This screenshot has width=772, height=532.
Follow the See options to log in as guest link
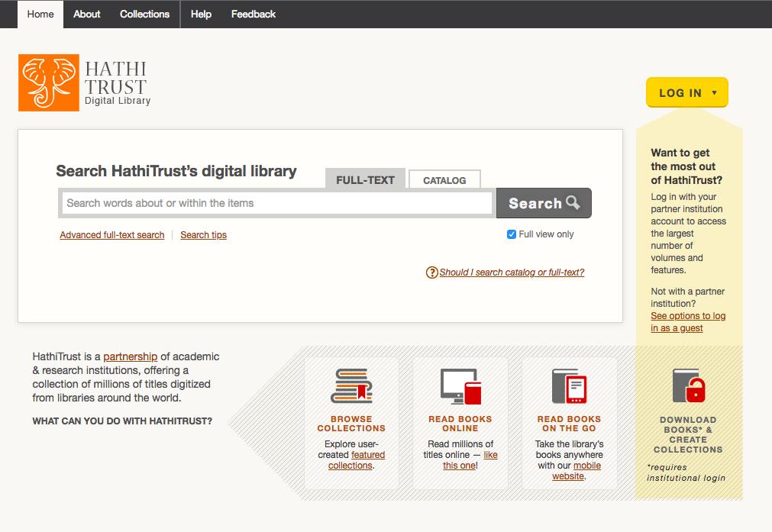pyautogui.click(x=687, y=322)
